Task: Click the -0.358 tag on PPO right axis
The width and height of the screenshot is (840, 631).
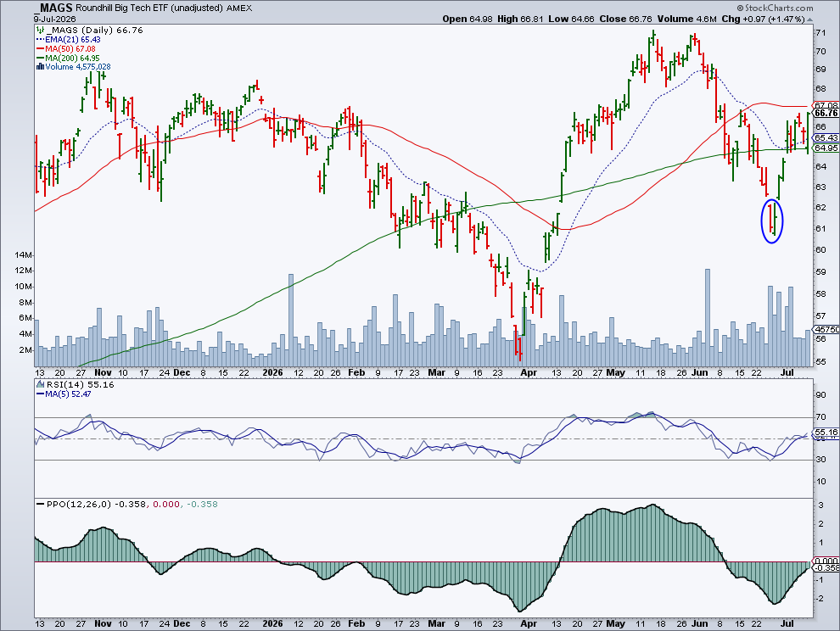Action: click(x=826, y=567)
